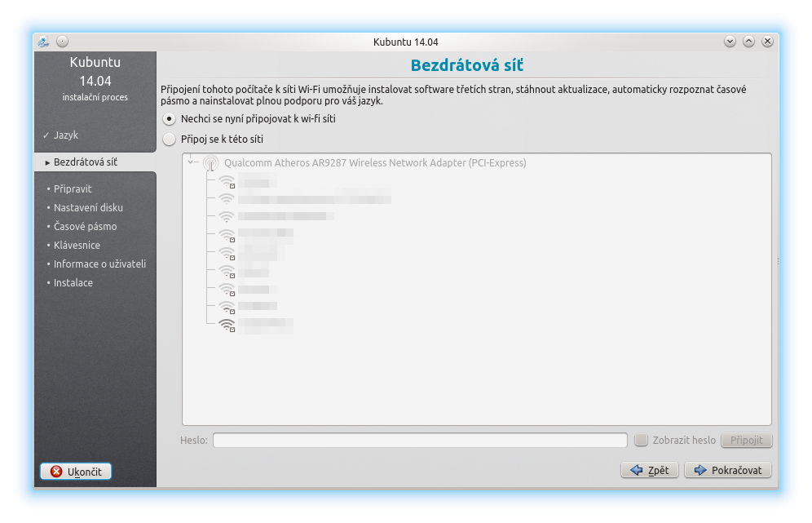Image resolution: width=812 pixels, height=523 pixels.
Task: Select Instalace step in sidebar
Action: 73,283
